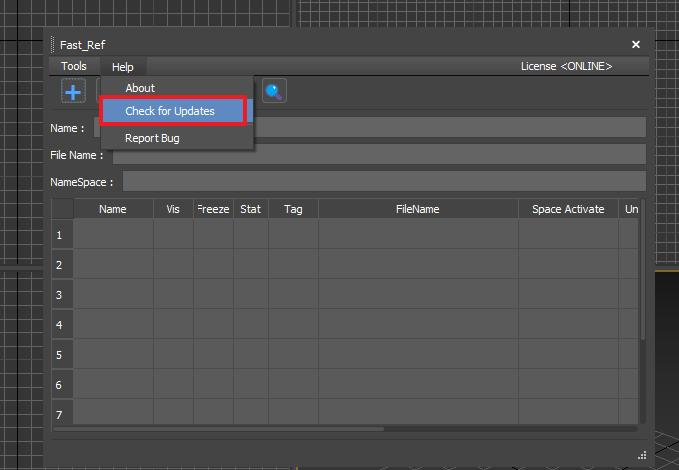Image resolution: width=679 pixels, height=470 pixels.
Task: Click the blue plus add reference icon
Action: click(x=74, y=92)
